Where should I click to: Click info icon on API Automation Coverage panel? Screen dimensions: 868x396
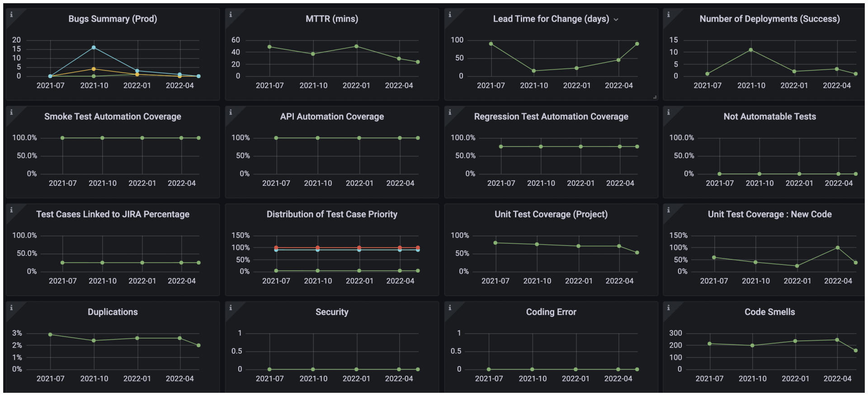click(x=231, y=112)
